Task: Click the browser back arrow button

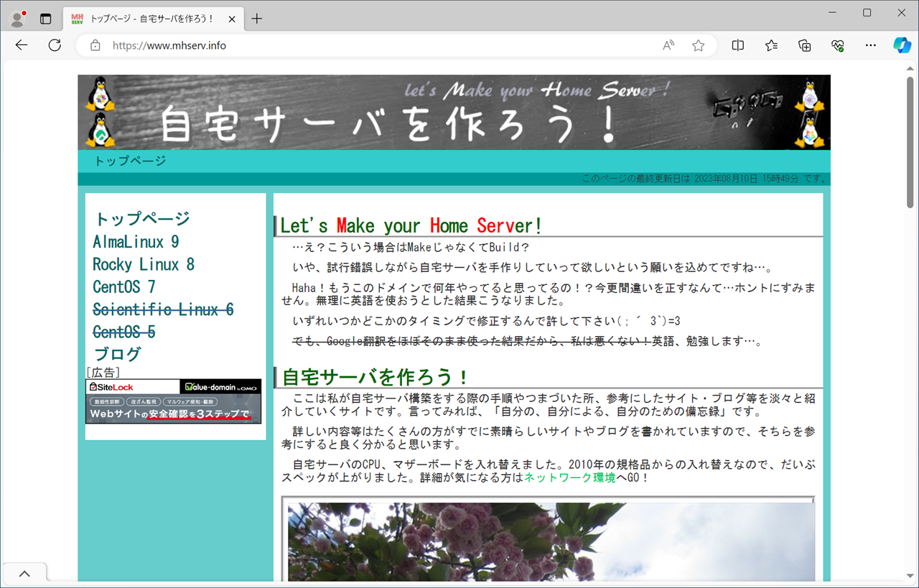Action: coord(22,45)
